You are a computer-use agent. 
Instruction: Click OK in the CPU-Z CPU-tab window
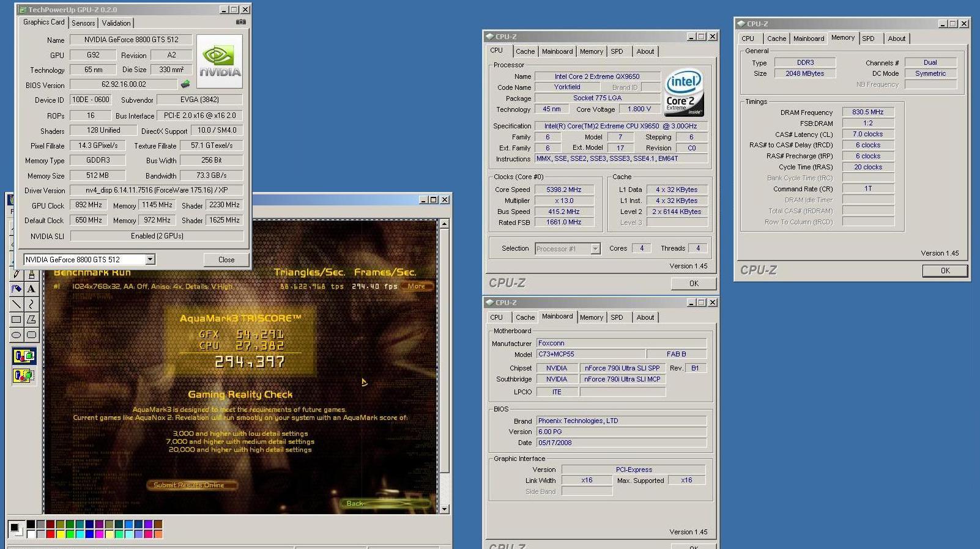694,283
